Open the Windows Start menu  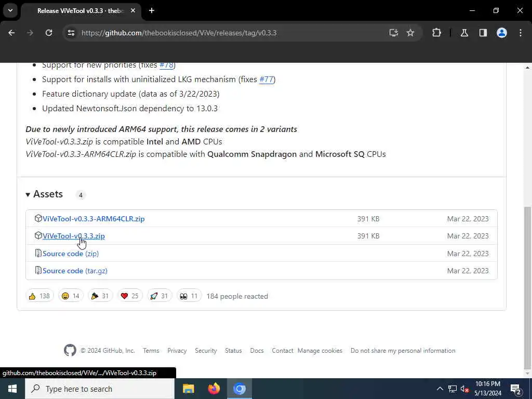tap(12, 389)
